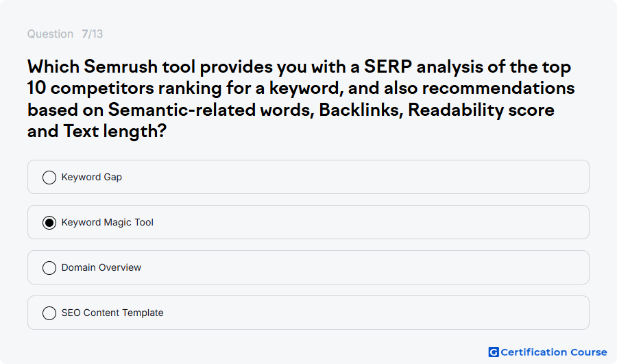Pick the SEO Content Template radio button
This screenshot has height=364, width=617.
click(49, 313)
